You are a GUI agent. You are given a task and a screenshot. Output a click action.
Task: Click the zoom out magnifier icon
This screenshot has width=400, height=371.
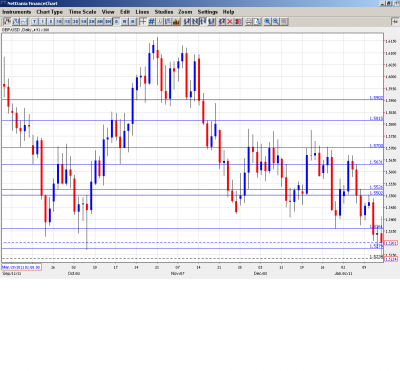coord(276,22)
